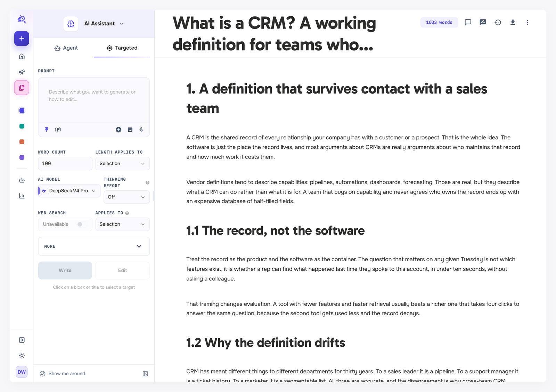This screenshot has width=556, height=392.
Task: Open the three-dot more options menu
Action: pyautogui.click(x=528, y=22)
